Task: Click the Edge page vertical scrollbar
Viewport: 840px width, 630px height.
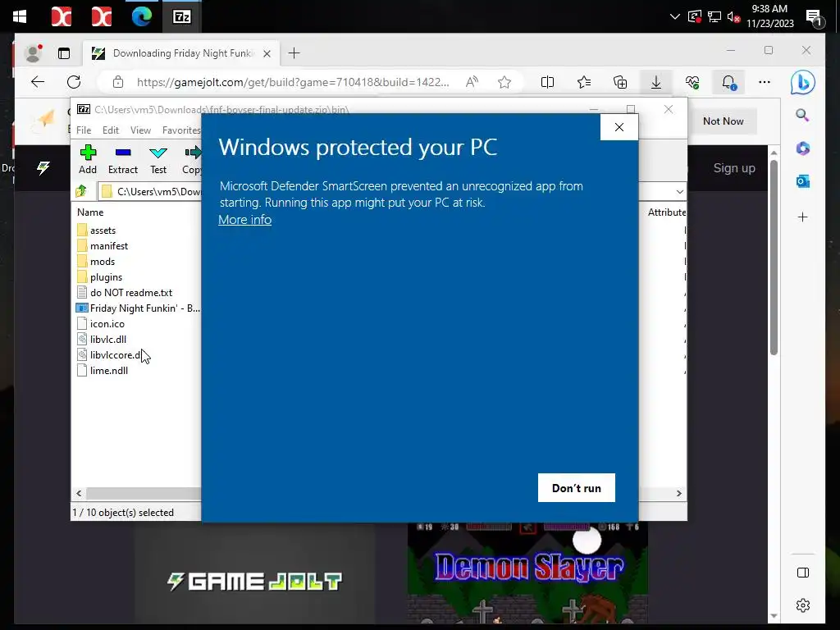Action: pyautogui.click(x=774, y=257)
